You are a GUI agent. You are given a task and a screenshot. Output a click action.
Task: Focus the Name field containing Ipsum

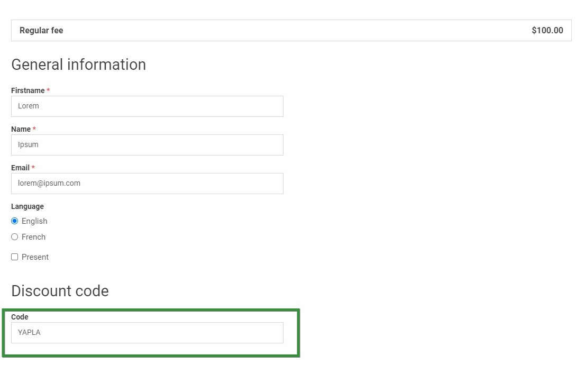pyautogui.click(x=147, y=145)
